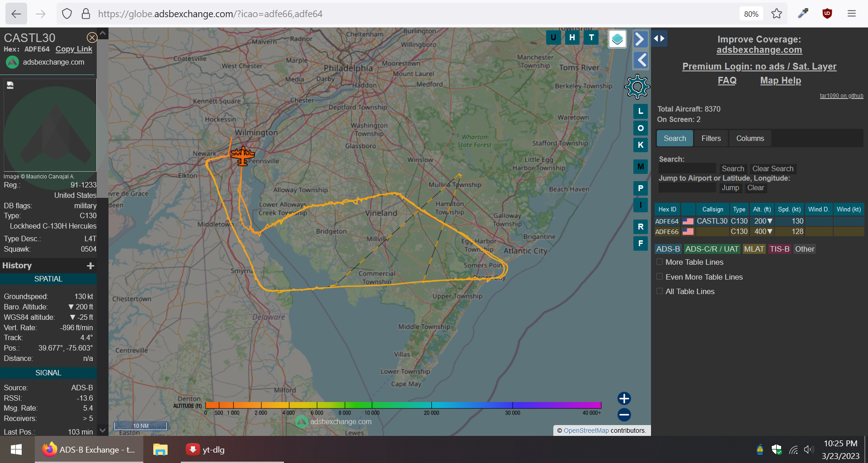Click the I map option button

(x=641, y=205)
